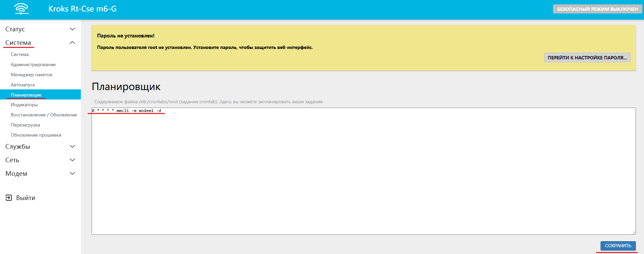Open the Индикаторы settings
644x254 pixels.
coord(24,105)
